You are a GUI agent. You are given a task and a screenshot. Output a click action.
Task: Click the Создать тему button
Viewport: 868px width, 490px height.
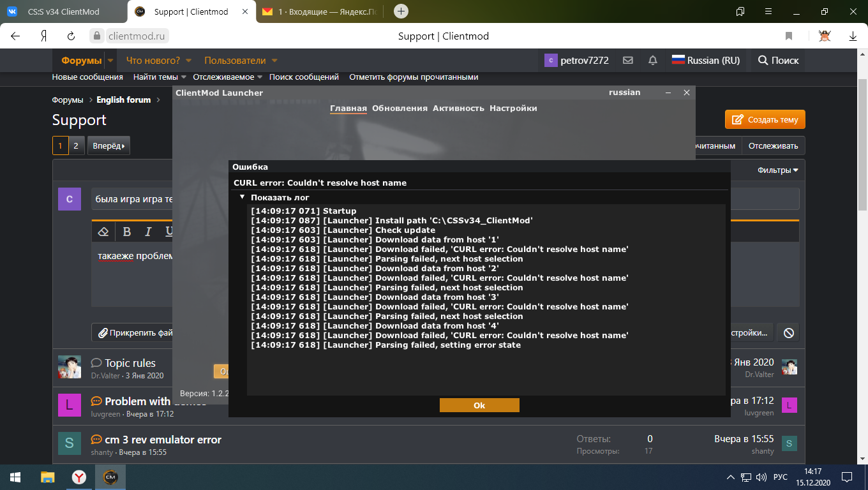click(765, 119)
